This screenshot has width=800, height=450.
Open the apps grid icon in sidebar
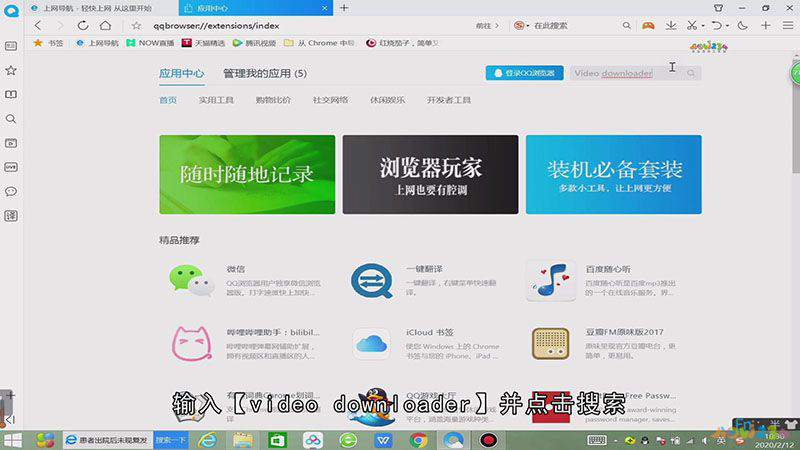(x=11, y=216)
